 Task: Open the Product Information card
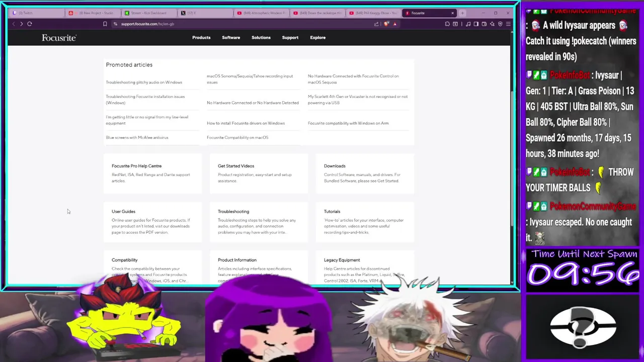[x=259, y=268]
